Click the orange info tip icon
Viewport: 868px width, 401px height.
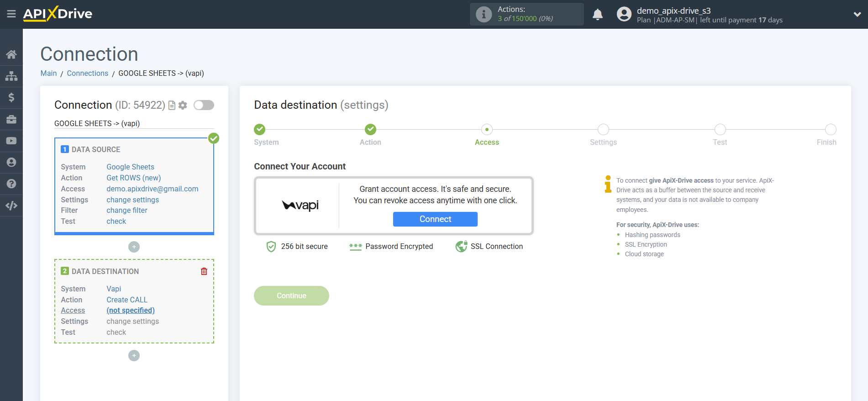pos(608,184)
